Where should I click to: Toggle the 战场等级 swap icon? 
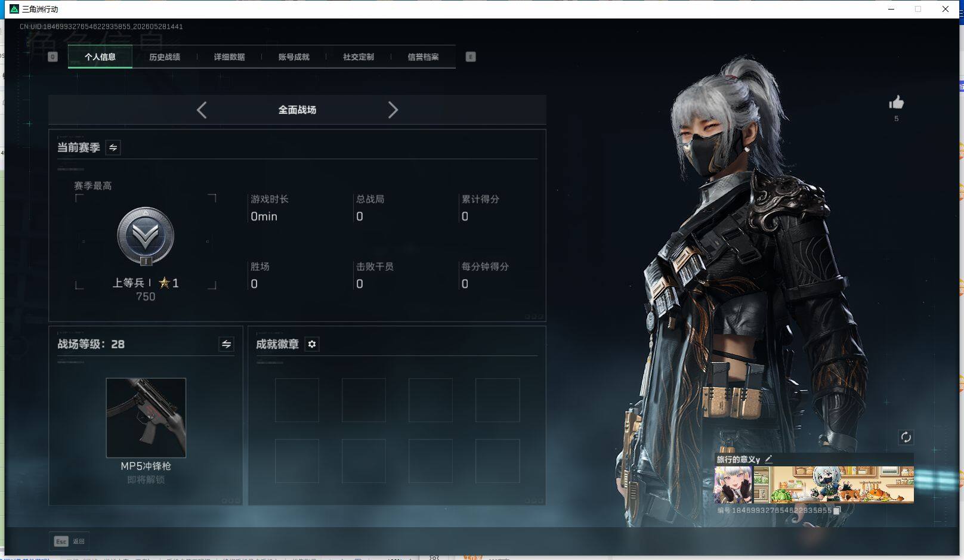point(226,344)
